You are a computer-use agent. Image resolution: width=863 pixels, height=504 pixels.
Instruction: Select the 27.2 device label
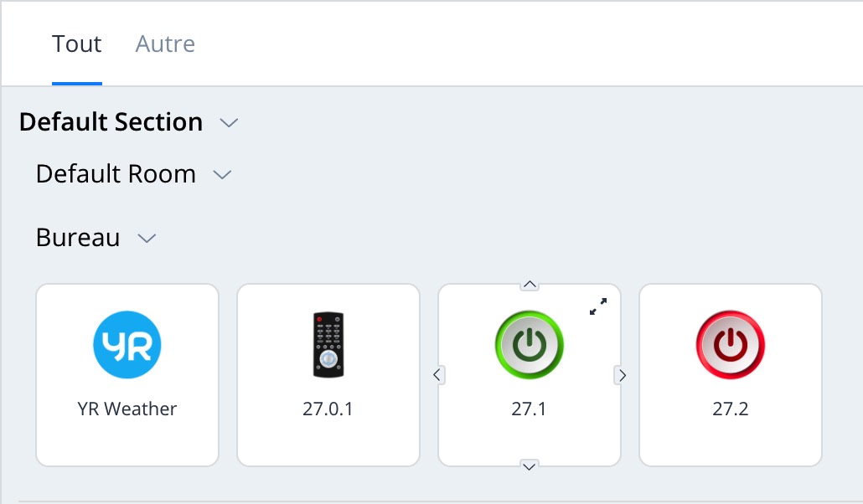coord(731,409)
